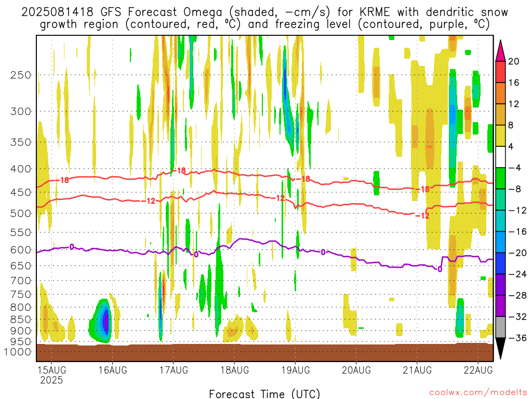Click the coolwx.com/modelts link text

[478, 393]
